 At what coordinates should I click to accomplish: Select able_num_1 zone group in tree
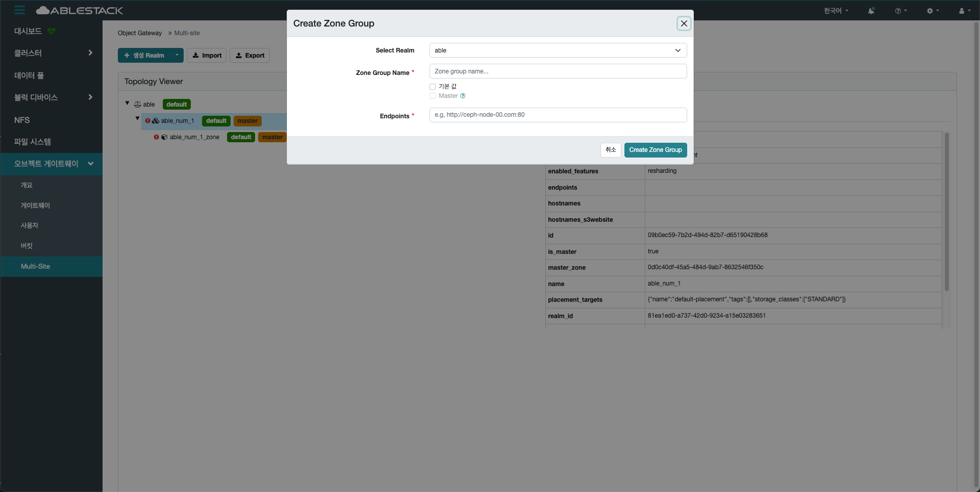tap(178, 121)
